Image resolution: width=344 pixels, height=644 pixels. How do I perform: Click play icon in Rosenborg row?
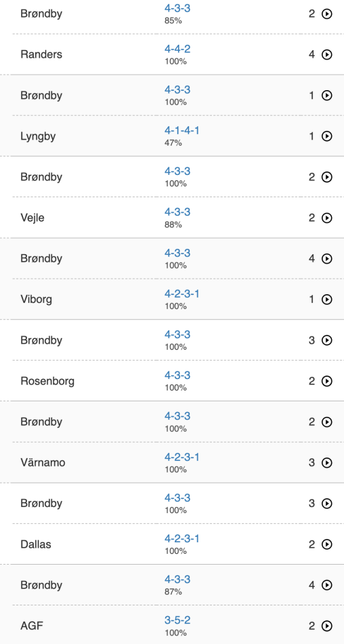pyautogui.click(x=327, y=381)
